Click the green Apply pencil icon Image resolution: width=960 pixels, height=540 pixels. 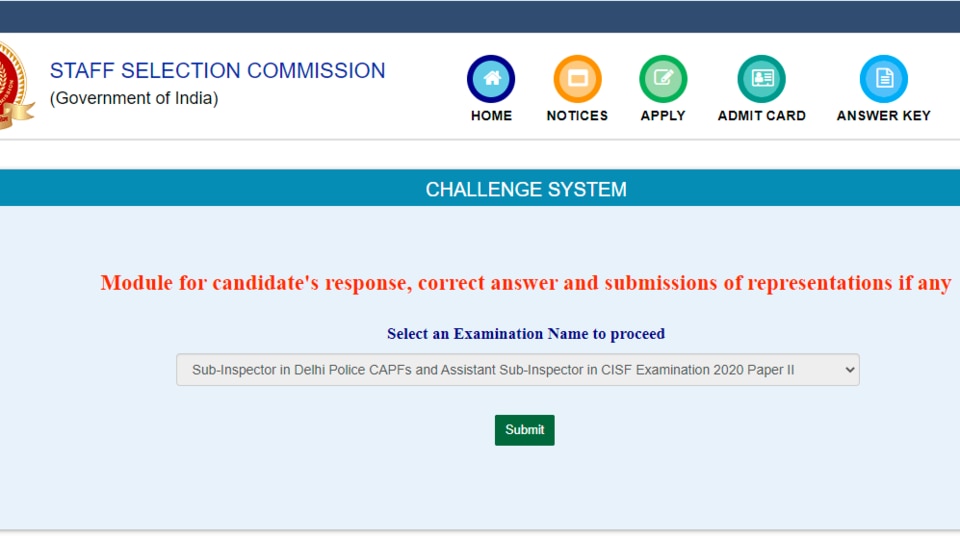[663, 79]
